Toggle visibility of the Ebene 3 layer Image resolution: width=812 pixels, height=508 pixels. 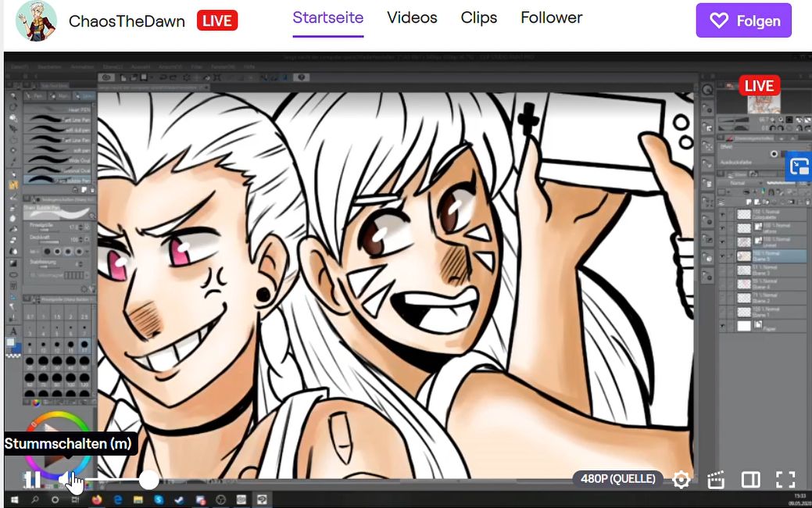(722, 270)
